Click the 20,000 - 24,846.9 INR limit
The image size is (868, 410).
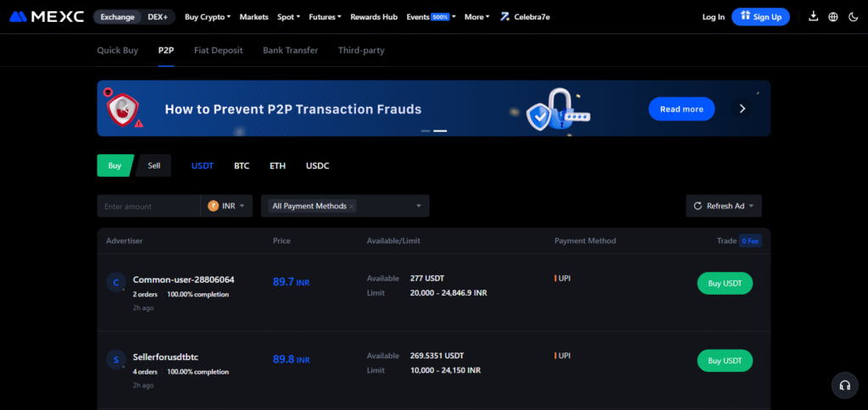coord(448,292)
